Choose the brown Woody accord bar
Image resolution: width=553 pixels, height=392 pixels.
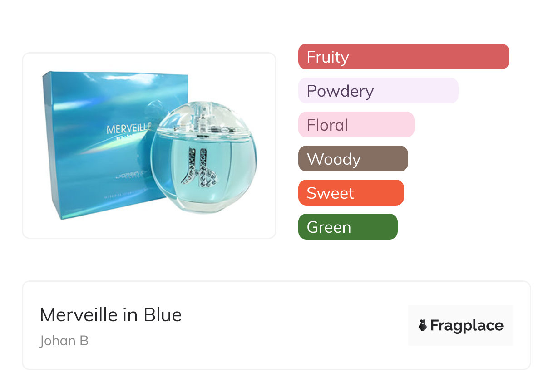[353, 159]
